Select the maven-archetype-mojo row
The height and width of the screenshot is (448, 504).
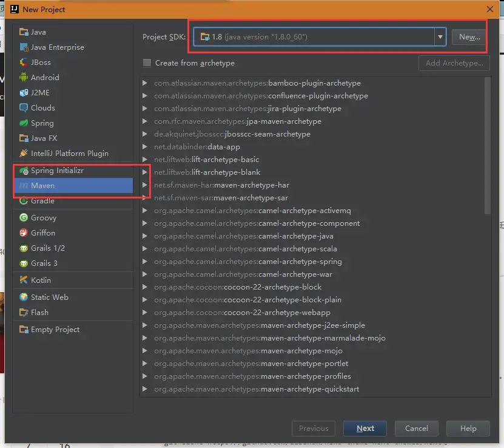[x=312, y=351]
